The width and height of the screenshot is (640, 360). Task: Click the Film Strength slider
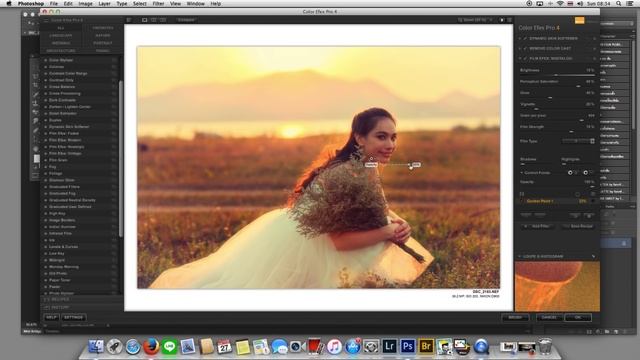point(557,131)
